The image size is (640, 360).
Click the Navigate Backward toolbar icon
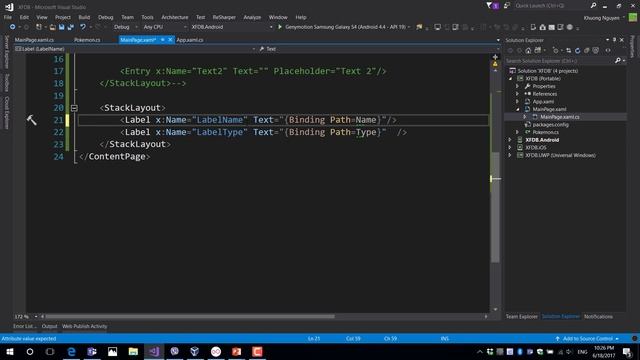pos(13,27)
